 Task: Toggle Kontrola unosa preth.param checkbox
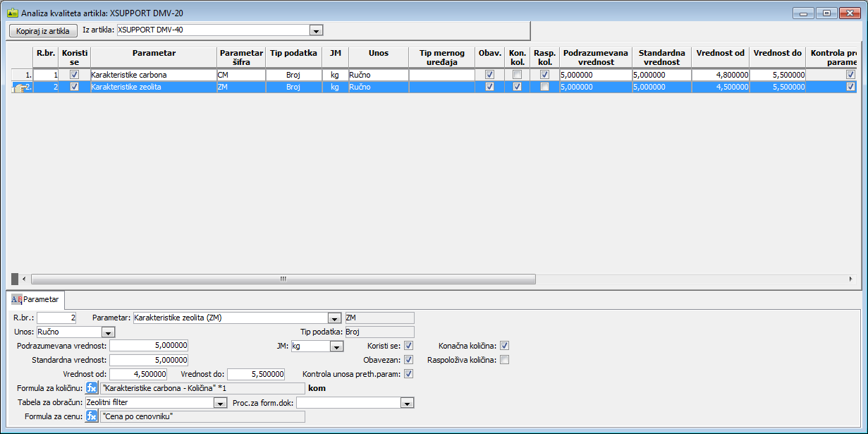409,374
